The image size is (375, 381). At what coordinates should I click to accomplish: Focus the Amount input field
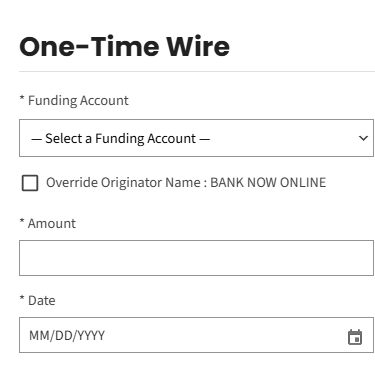tap(196, 258)
